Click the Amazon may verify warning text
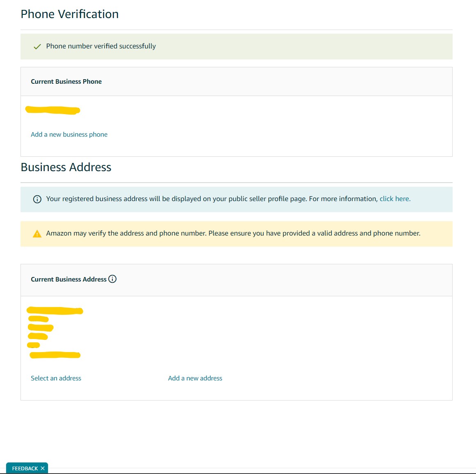Viewport: 476px width, 474px height. pos(233,233)
